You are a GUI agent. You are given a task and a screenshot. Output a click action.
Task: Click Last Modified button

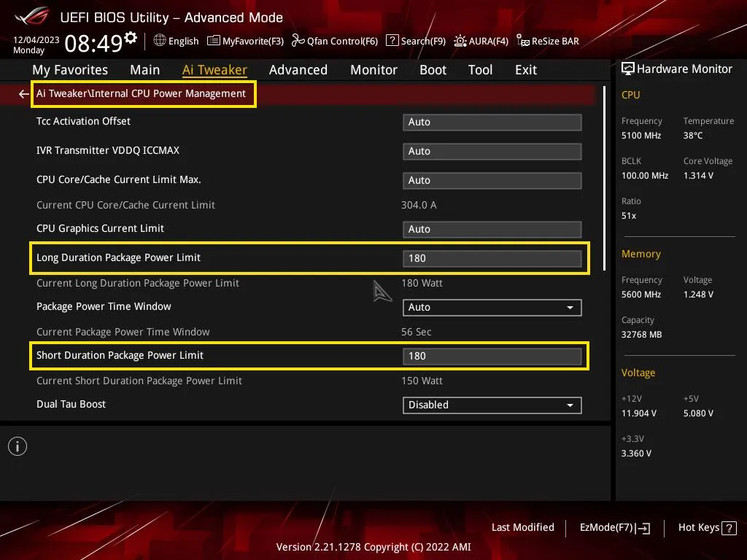click(522, 527)
